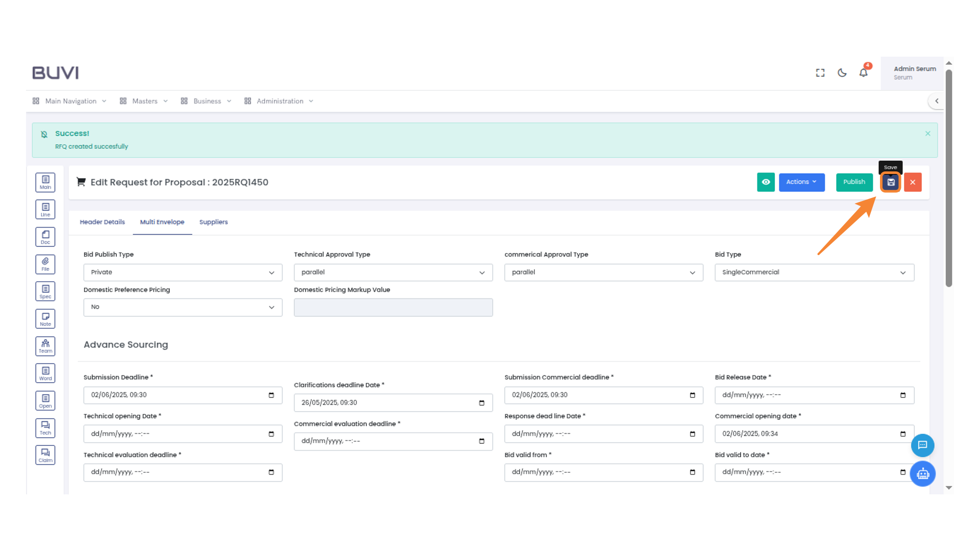This screenshot has width=980, height=551.
Task: Open the Team sidebar icon
Action: [45, 346]
